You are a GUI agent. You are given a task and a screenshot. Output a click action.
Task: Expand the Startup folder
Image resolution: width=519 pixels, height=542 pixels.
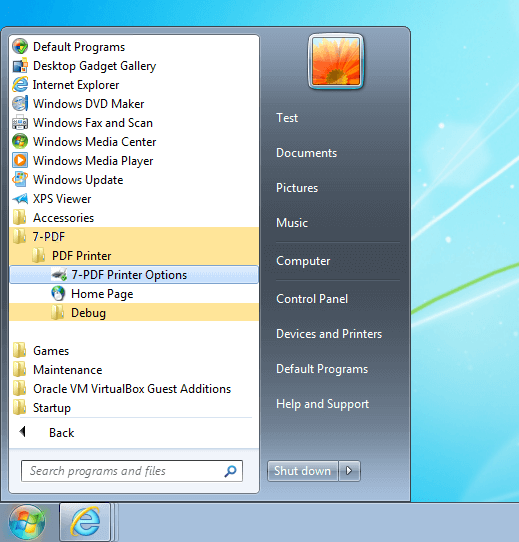pos(134,408)
